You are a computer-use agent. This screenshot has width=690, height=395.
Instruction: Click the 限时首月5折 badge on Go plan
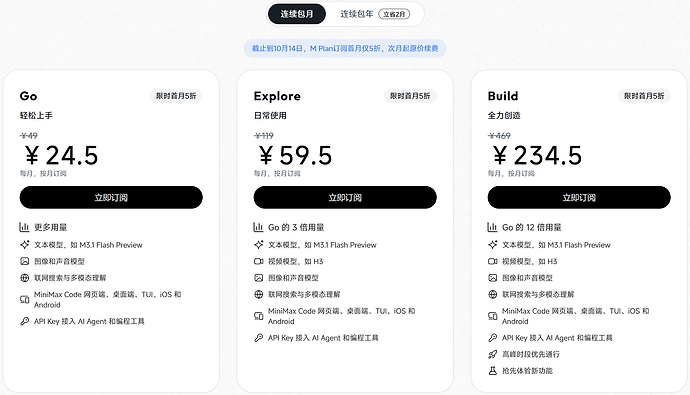click(x=176, y=96)
